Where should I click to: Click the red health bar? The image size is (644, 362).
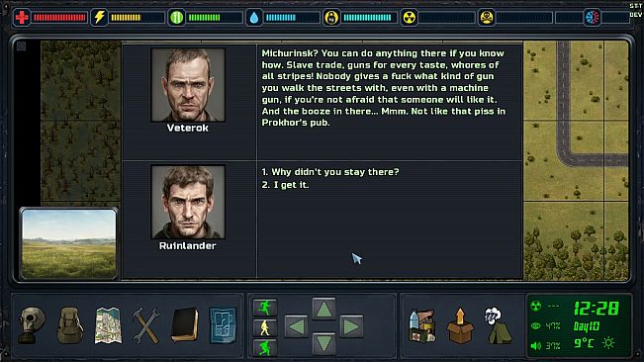[x=59, y=18]
